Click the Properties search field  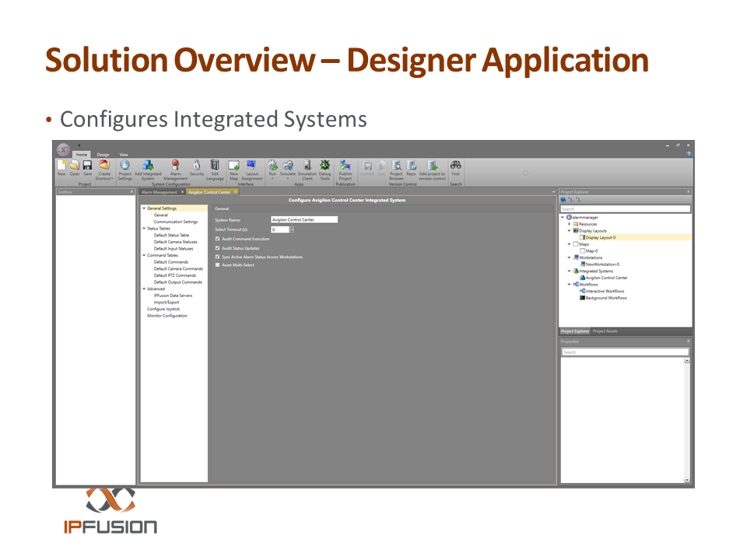tap(625, 352)
